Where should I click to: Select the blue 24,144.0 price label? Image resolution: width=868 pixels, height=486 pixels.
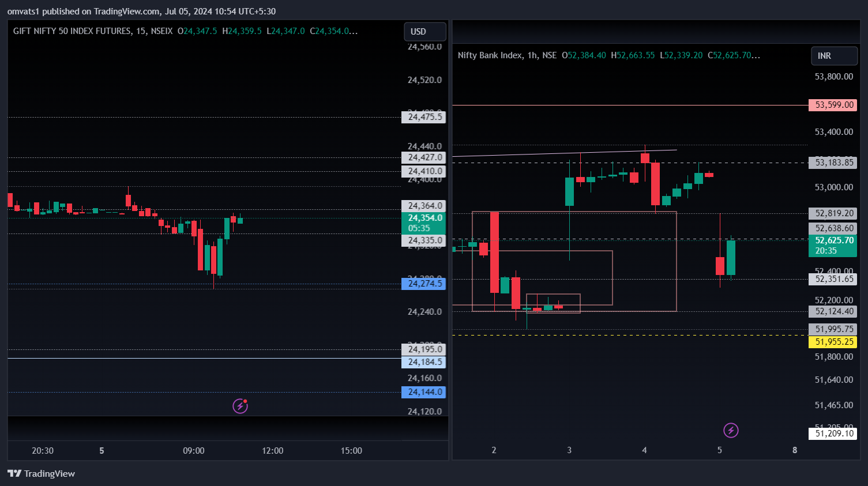point(424,392)
